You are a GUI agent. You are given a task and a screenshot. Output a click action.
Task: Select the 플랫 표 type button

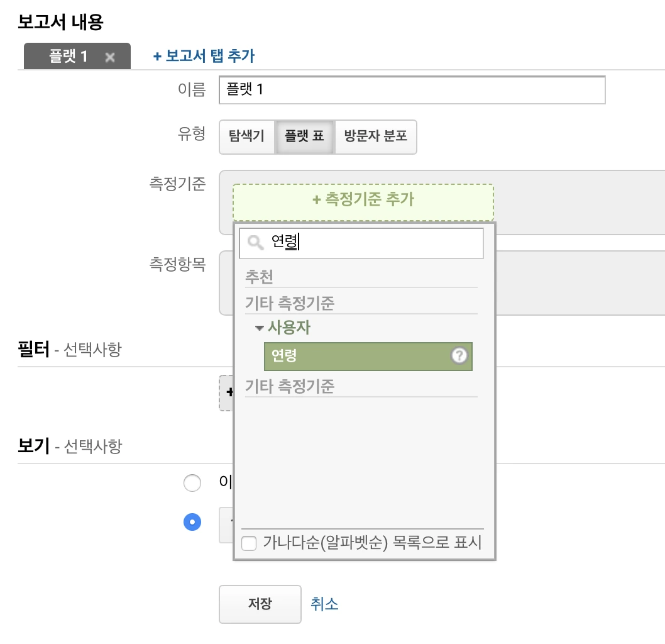(305, 136)
